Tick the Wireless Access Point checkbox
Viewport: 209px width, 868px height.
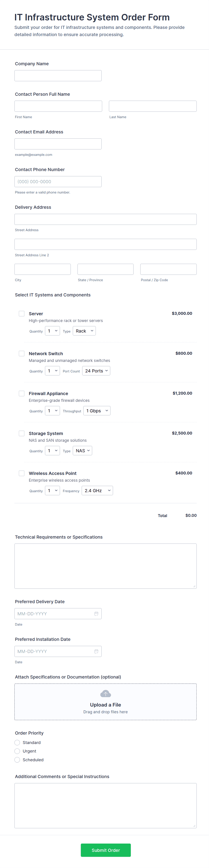pyautogui.click(x=22, y=473)
